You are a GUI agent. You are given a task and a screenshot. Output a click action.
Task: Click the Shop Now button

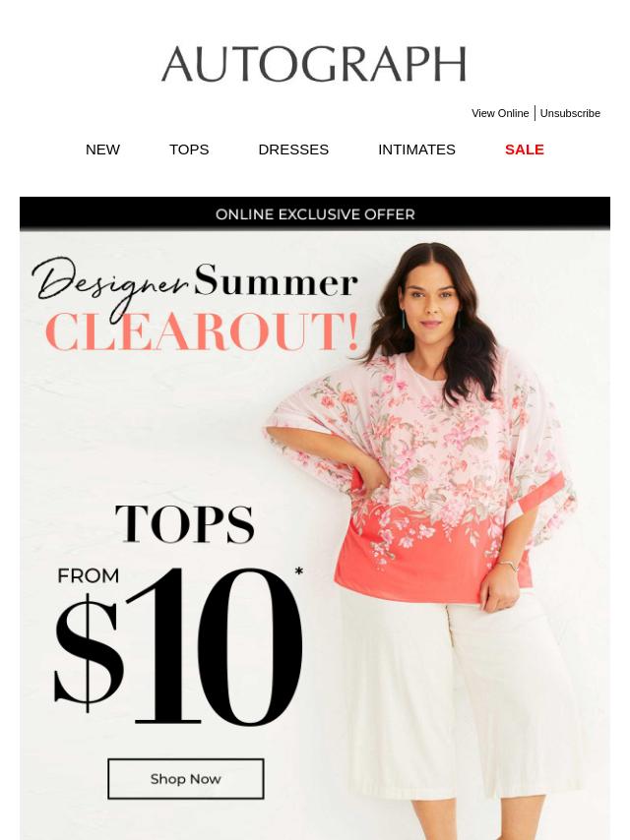185,778
